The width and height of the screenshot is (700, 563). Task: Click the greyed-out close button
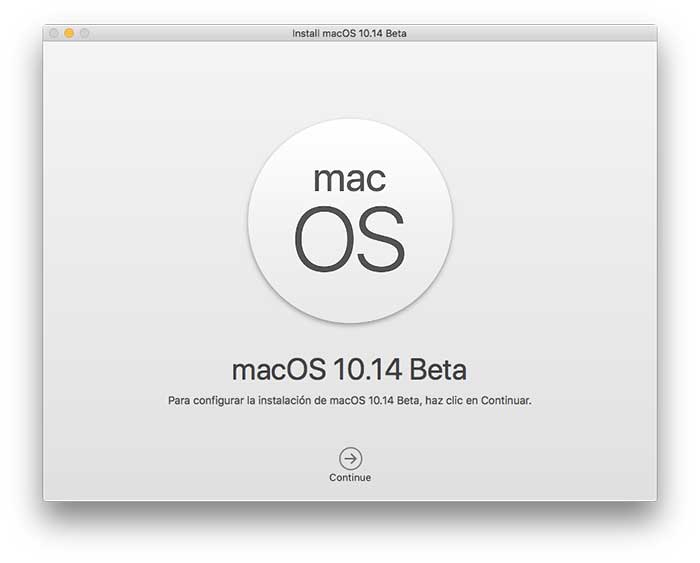tap(54, 33)
